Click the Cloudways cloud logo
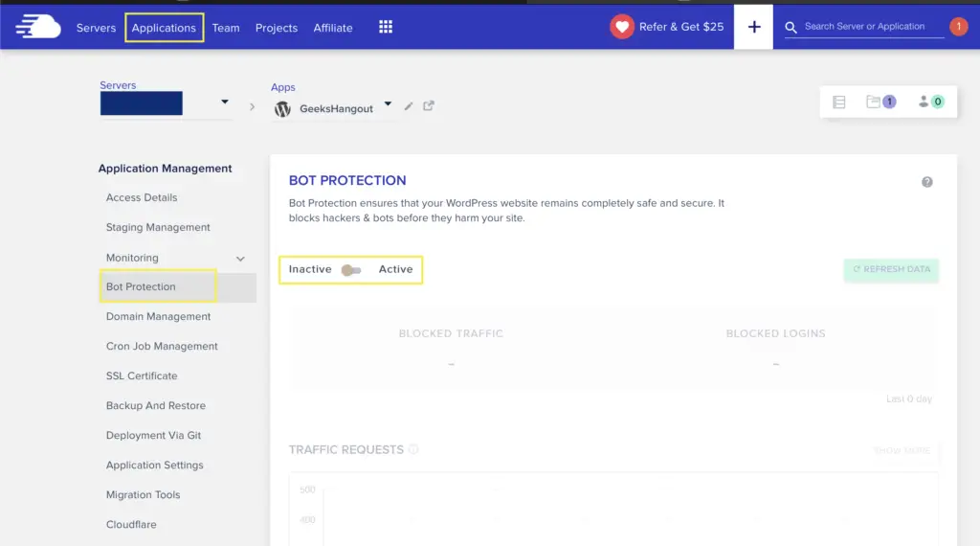The image size is (980, 546). pos(38,27)
